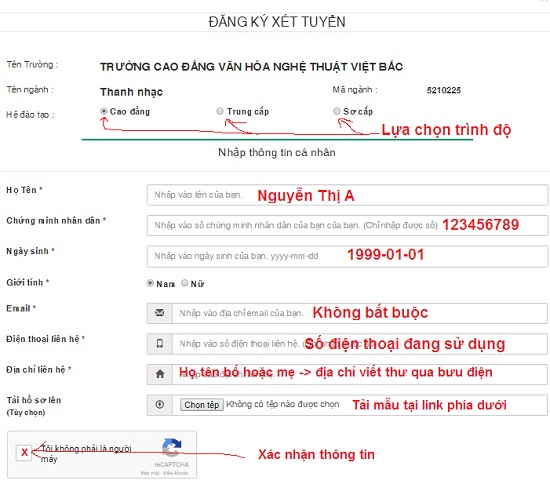Screen dimensions: 550x484
Task: Select the Sơ cấp radio button
Action: 337,111
